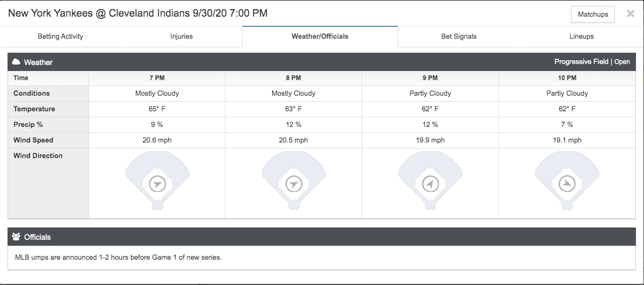This screenshot has width=644, height=285.
Task: Click the 10 PM column header
Action: [567, 78]
